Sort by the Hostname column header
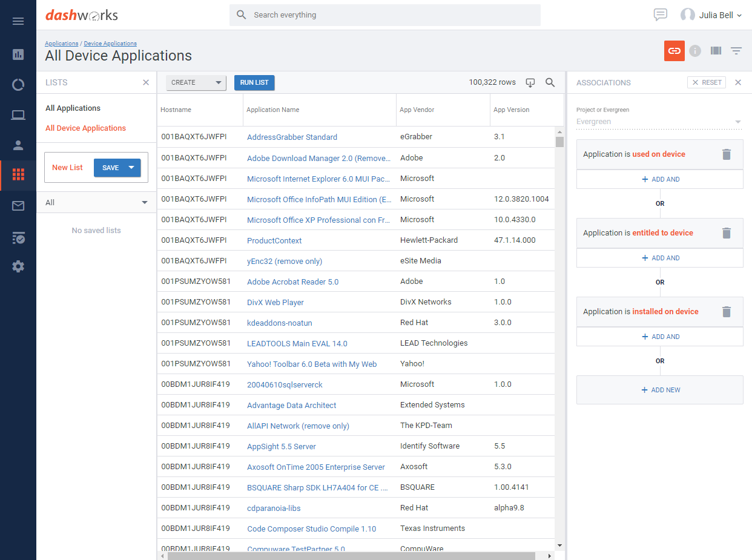Viewport: 752px width, 560px height. pos(176,110)
